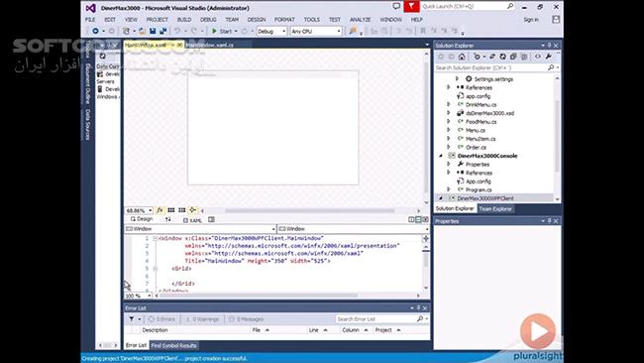Image resolution: width=644 pixels, height=363 pixels.
Task: Open the Any CPU platform dropdown
Action: tap(316, 32)
